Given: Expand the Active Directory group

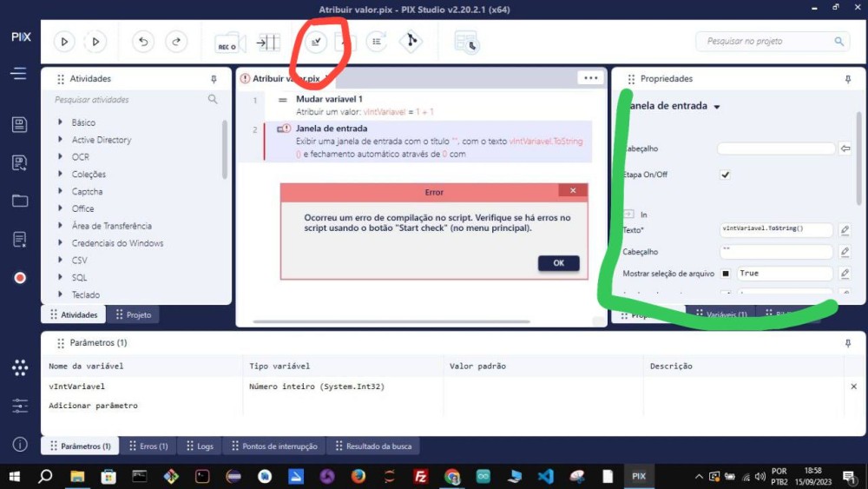Looking at the screenshot, I should (61, 139).
